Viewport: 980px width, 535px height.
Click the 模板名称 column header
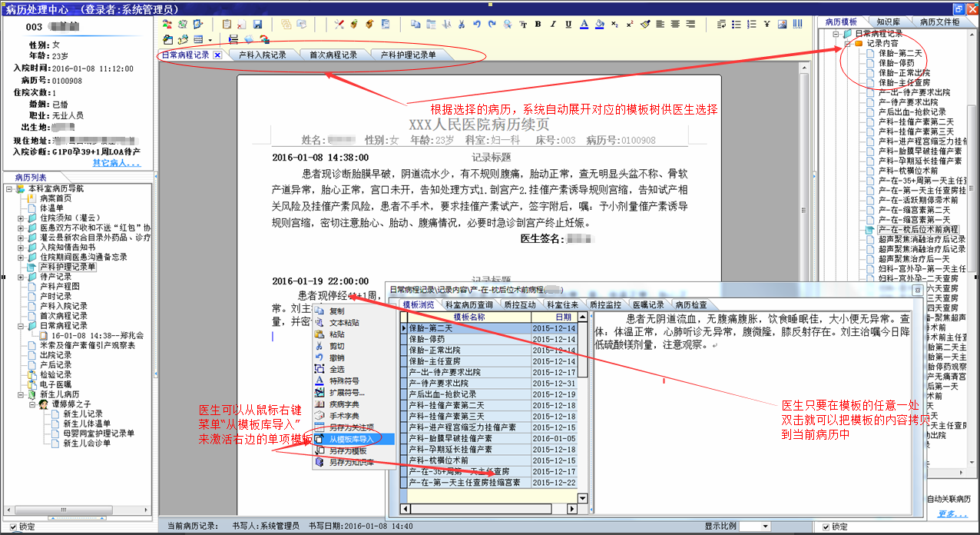tap(469, 317)
